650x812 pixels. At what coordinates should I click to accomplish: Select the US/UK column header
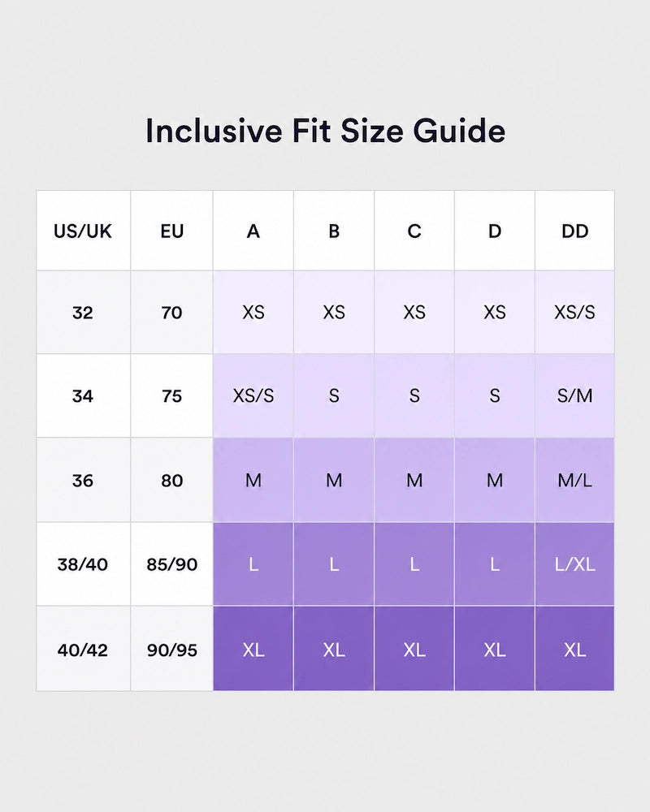click(83, 231)
